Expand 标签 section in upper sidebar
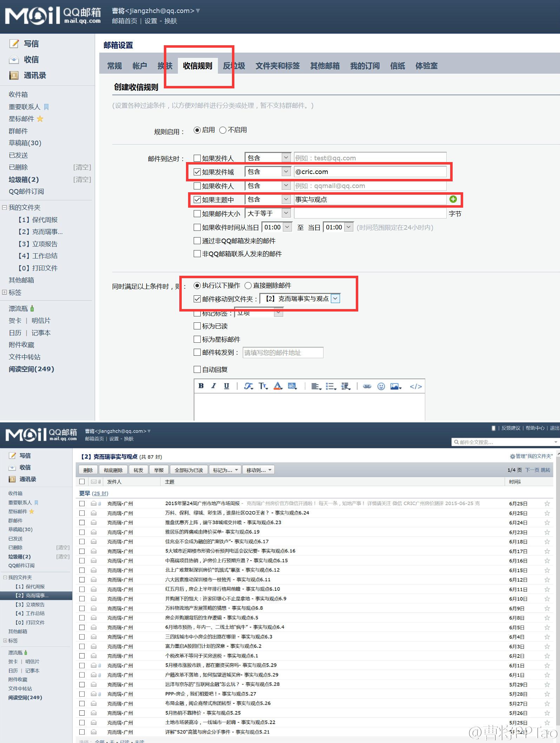The image size is (560, 743). pos(5,292)
